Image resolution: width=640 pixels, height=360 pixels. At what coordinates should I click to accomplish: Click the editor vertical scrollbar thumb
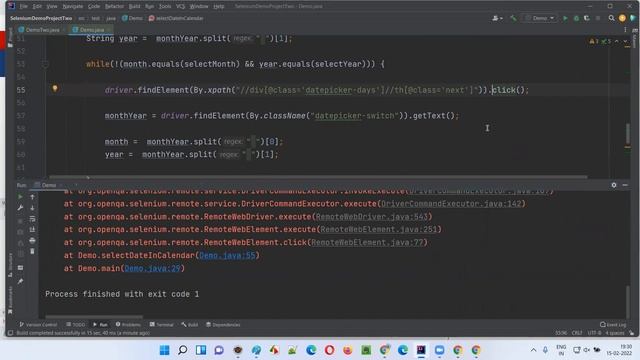tap(628, 133)
